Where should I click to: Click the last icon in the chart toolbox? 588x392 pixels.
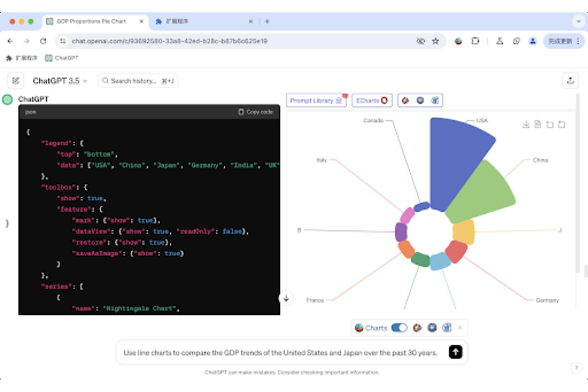(562, 124)
